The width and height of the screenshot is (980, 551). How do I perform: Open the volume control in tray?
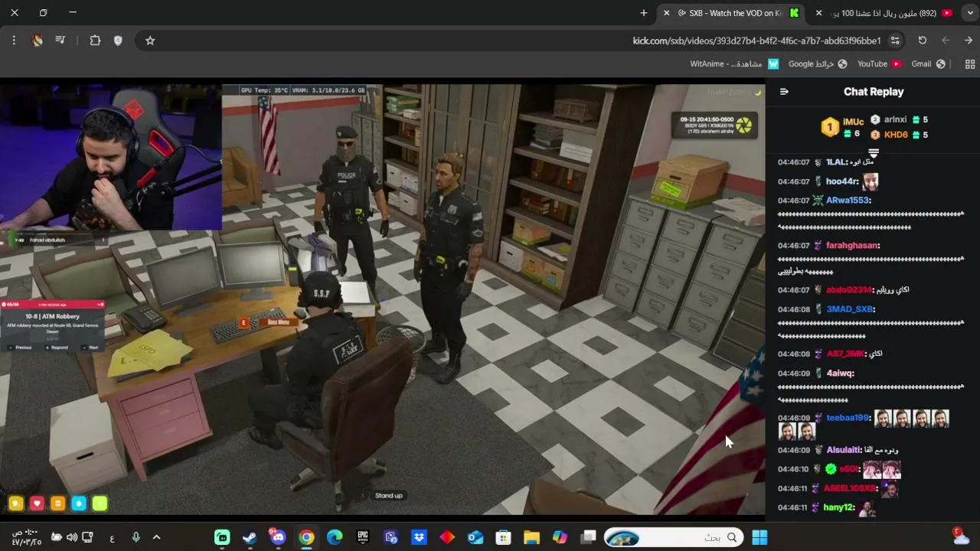point(72,537)
